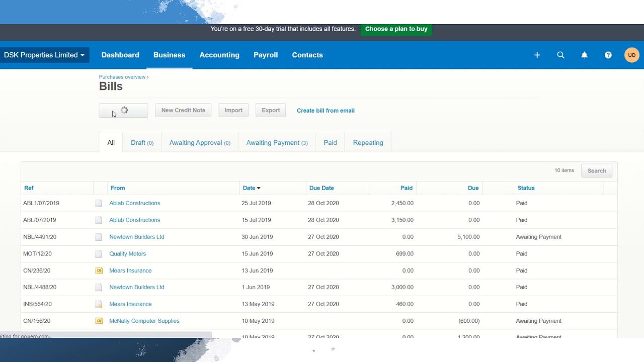Click the due amount 5,100.00
Viewport: 644px width, 362px height.
(x=468, y=237)
